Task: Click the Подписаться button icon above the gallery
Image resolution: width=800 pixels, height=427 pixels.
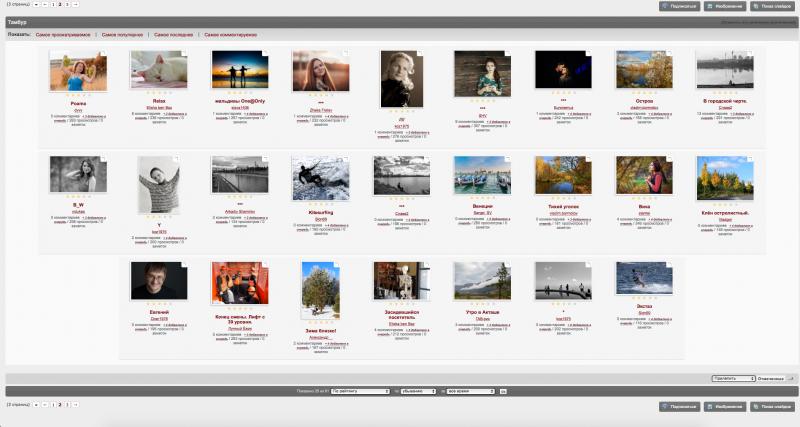Action: 665,6
